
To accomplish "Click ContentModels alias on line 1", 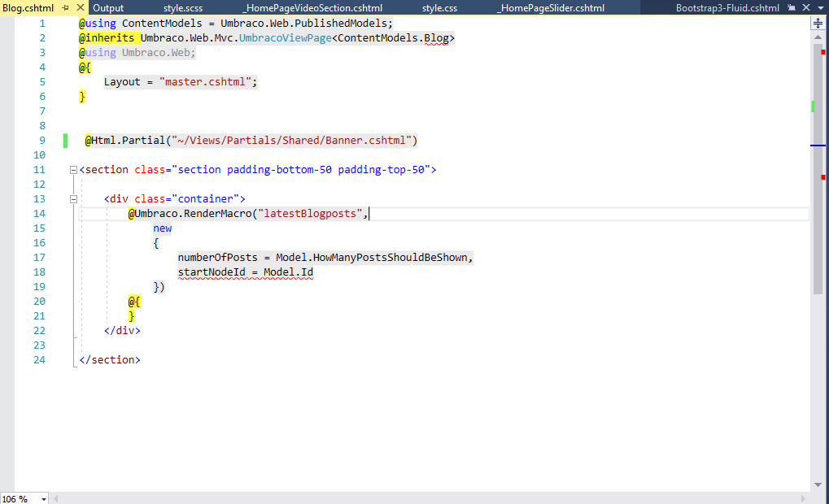I will click(x=162, y=24).
